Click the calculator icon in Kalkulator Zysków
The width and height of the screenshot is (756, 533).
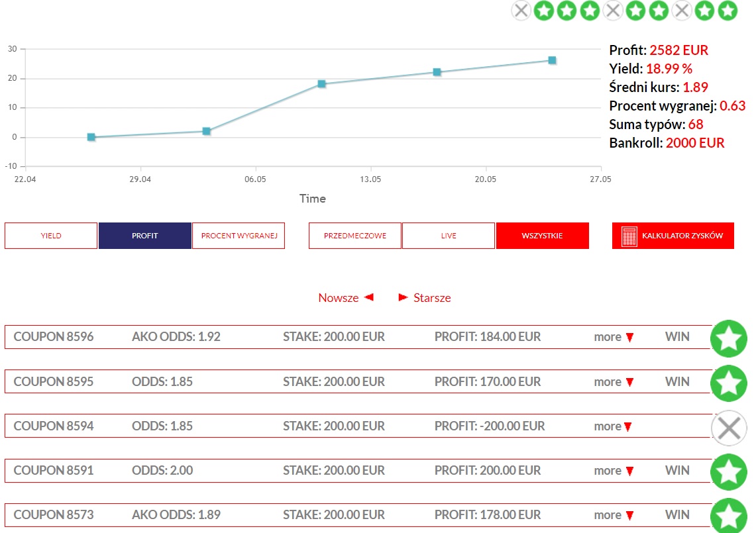[x=629, y=236]
